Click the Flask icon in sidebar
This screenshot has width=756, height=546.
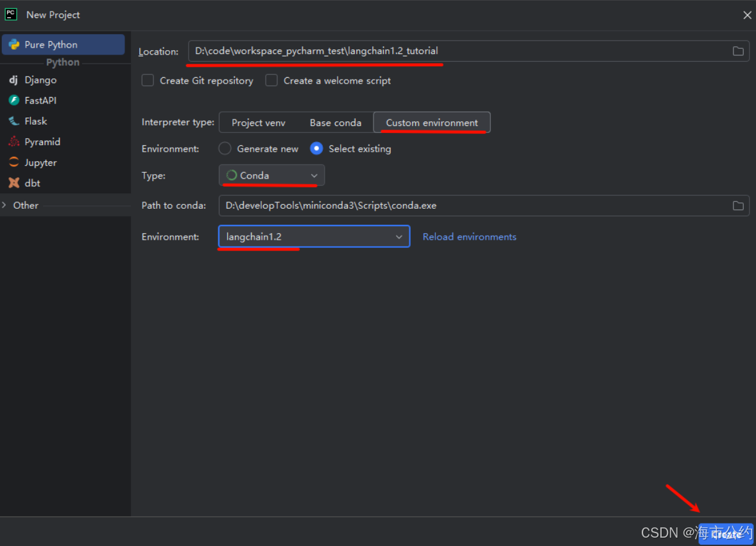(13, 121)
